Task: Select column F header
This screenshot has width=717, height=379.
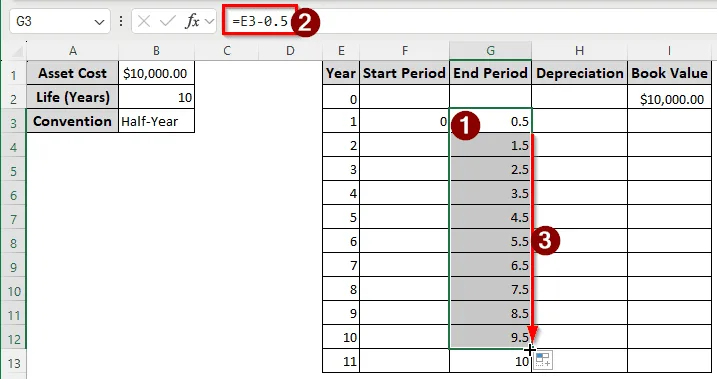Action: tap(405, 51)
